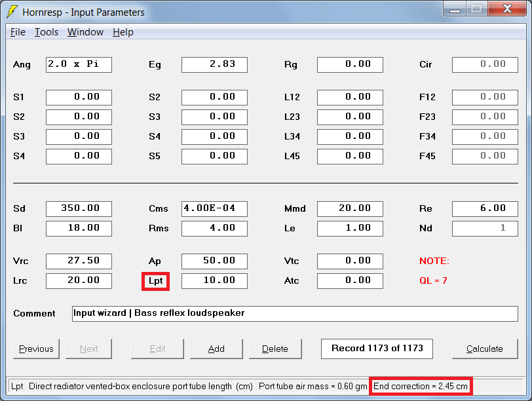This screenshot has width=532, height=401.
Task: Select the Le field showing 1.00
Action: click(350, 228)
